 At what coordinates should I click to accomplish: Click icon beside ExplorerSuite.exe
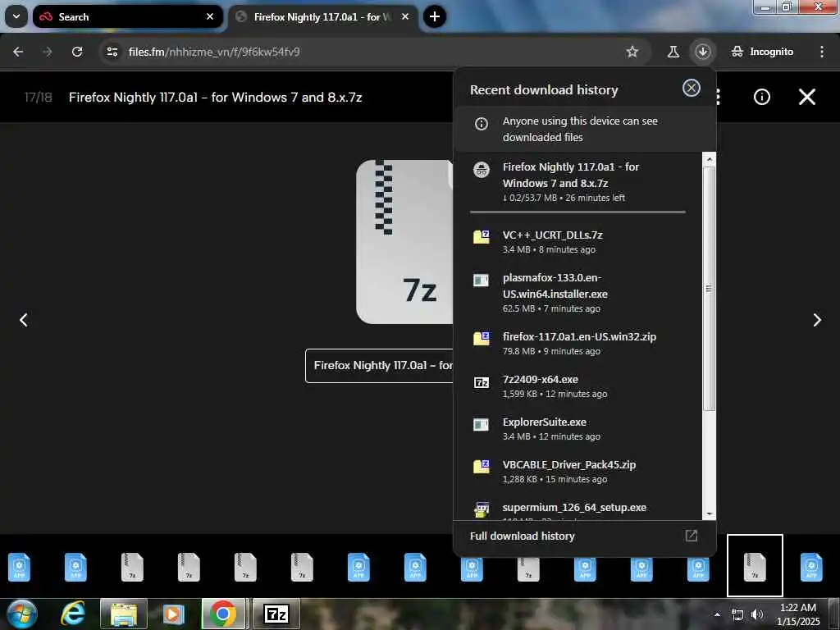(481, 424)
